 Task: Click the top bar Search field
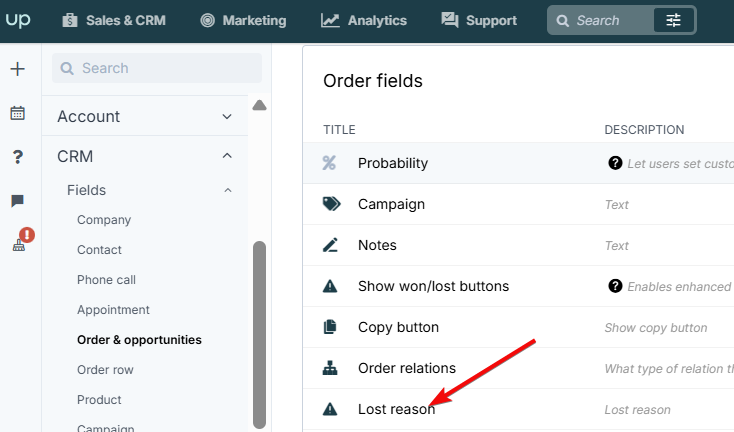point(601,21)
